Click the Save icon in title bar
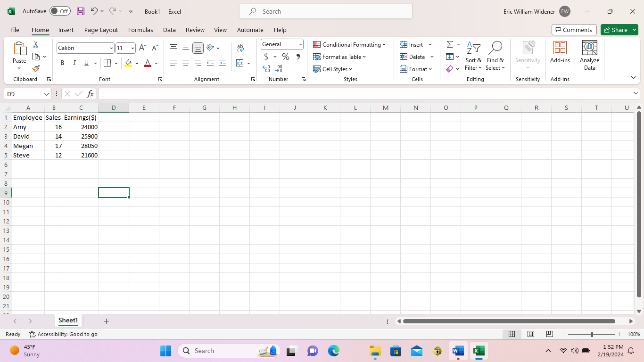Image resolution: width=644 pixels, height=362 pixels. (81, 11)
